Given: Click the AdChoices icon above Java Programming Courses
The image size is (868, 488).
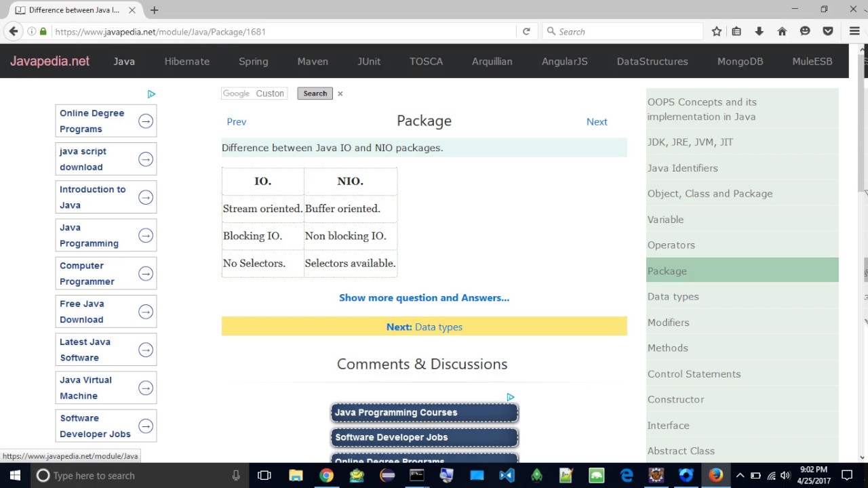Looking at the screenshot, I should [x=511, y=397].
